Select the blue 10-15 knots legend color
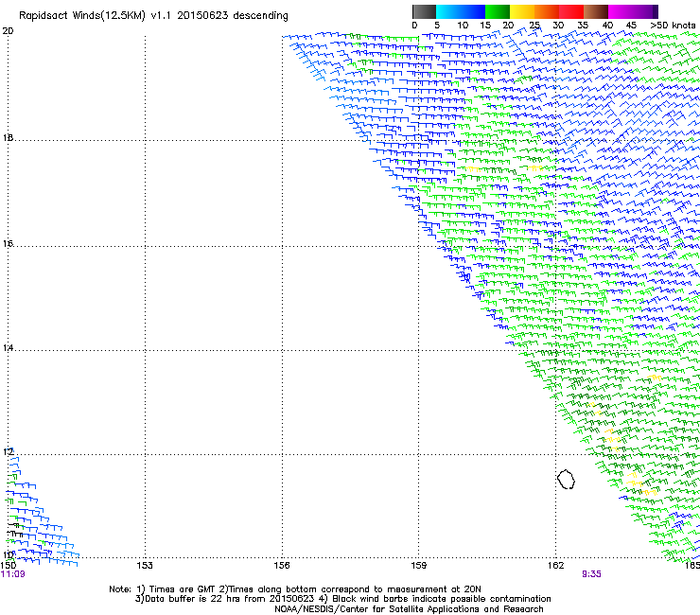 tap(473, 11)
